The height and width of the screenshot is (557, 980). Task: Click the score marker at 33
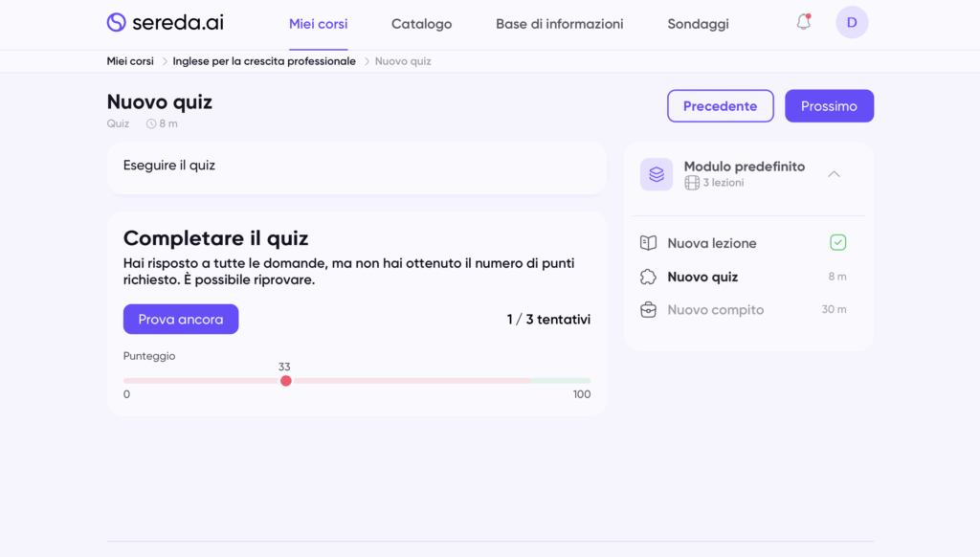click(285, 381)
